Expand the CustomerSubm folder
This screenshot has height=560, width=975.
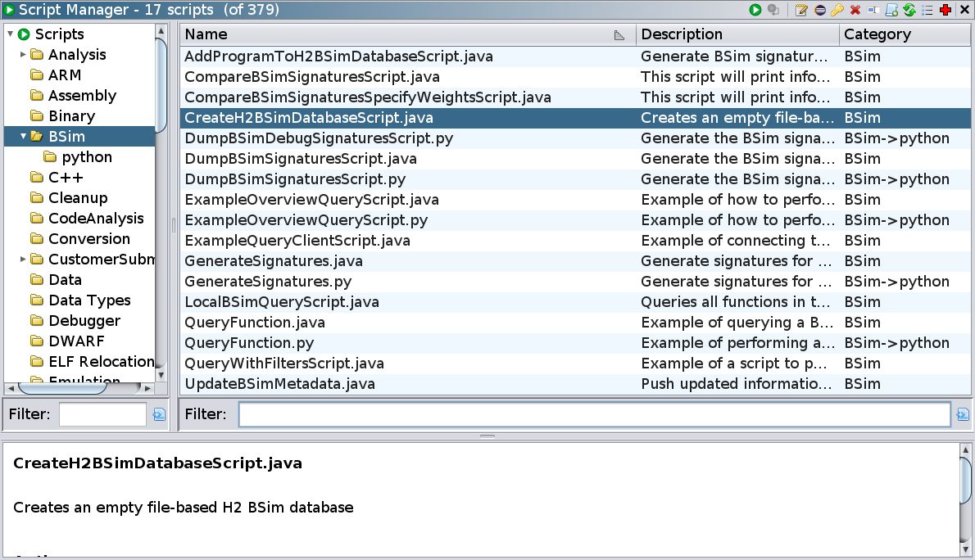tap(22, 259)
